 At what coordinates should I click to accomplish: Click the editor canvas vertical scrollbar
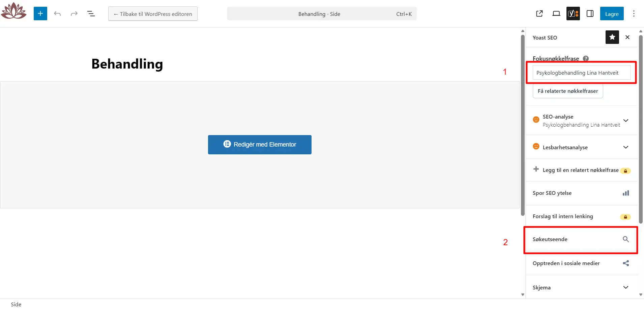pyautogui.click(x=523, y=125)
